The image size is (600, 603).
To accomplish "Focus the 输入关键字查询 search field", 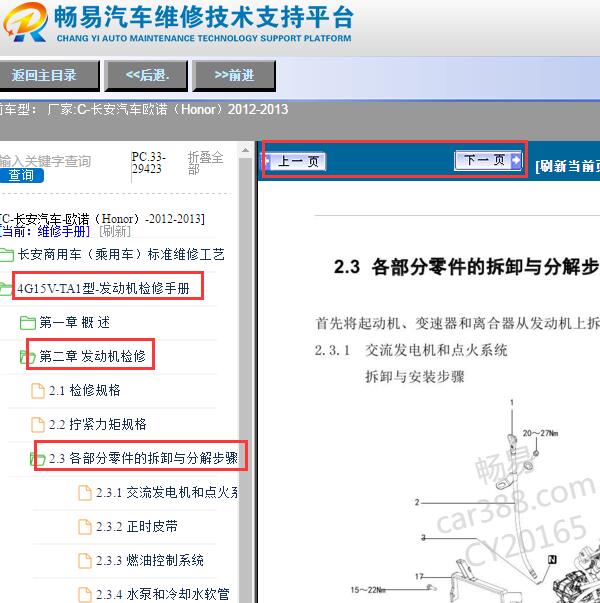I will coord(45,161).
